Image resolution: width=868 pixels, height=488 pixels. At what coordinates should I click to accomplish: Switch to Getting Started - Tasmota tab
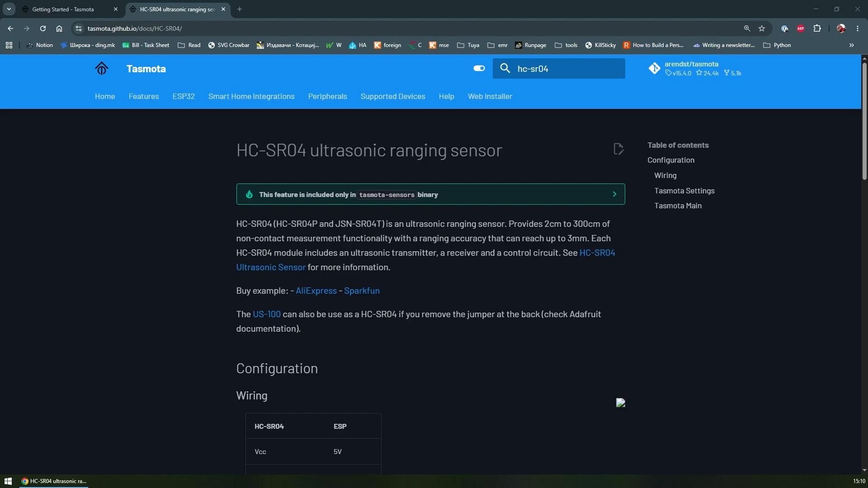[70, 9]
